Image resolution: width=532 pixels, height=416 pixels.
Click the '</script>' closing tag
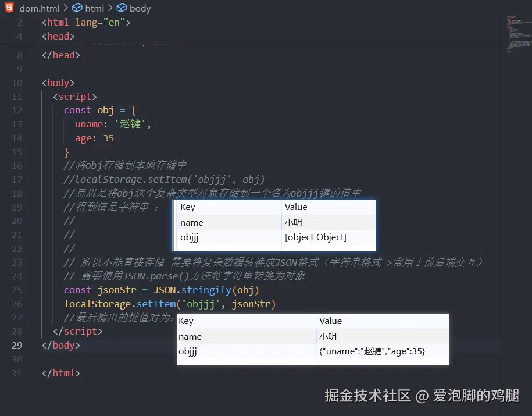(77, 331)
